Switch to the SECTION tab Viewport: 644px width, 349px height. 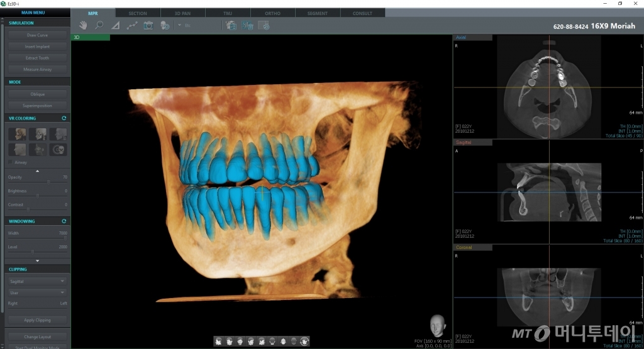coord(138,13)
